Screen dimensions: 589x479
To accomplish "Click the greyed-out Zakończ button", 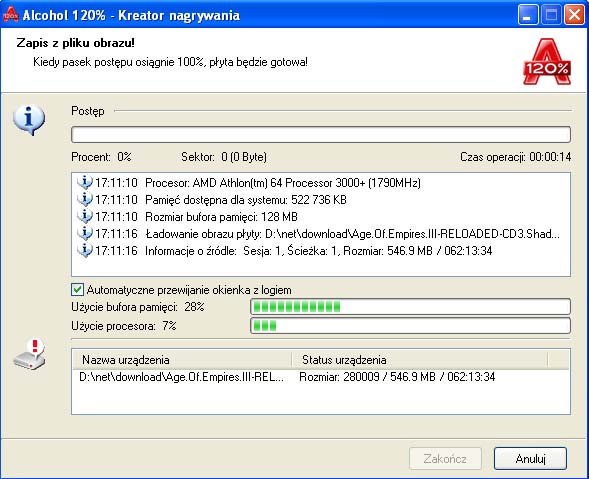I will 445,458.
